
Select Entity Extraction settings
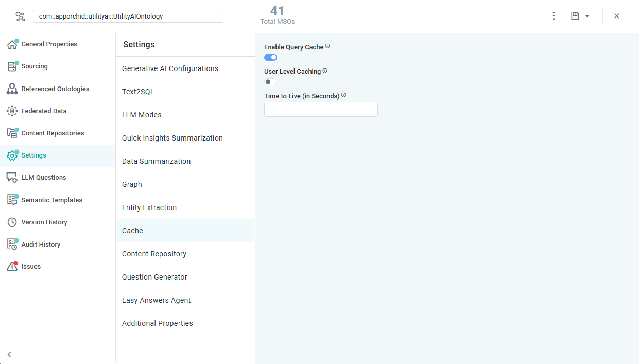[185, 207]
